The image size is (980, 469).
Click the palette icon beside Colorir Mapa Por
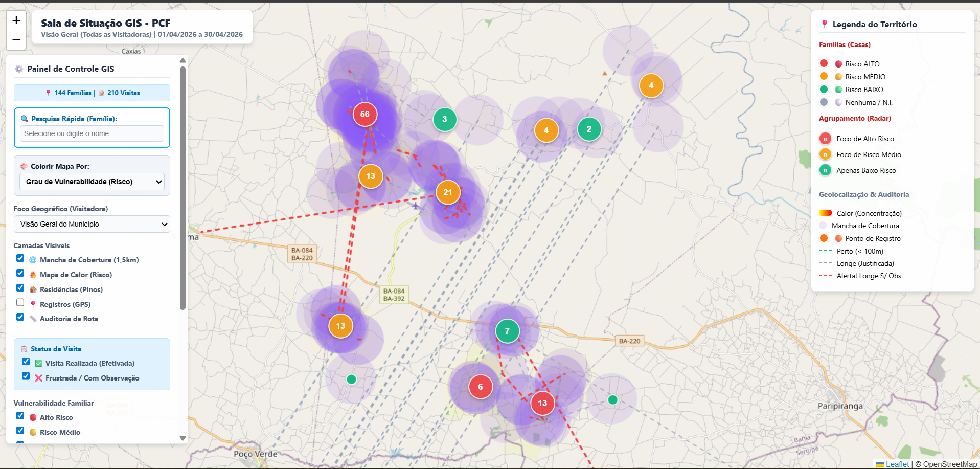click(23, 166)
